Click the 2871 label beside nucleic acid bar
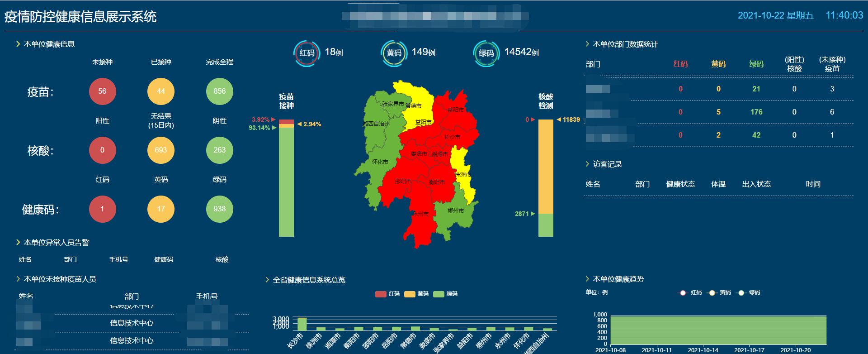This screenshot has height=354, width=868. tap(522, 214)
